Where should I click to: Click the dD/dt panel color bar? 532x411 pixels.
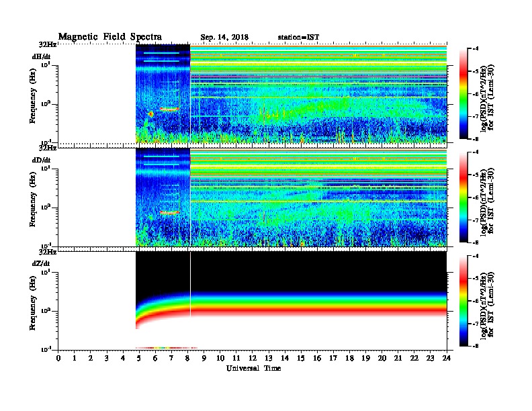coord(463,197)
